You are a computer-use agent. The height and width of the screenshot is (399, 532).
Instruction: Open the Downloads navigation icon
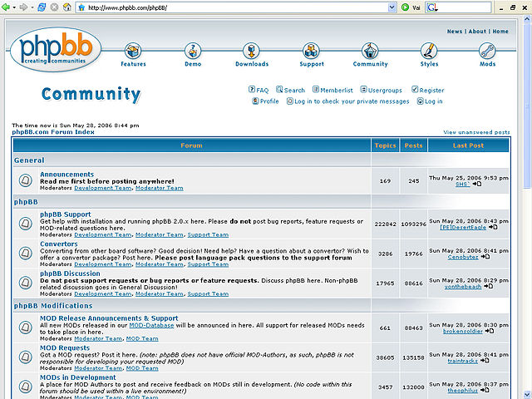(x=251, y=51)
